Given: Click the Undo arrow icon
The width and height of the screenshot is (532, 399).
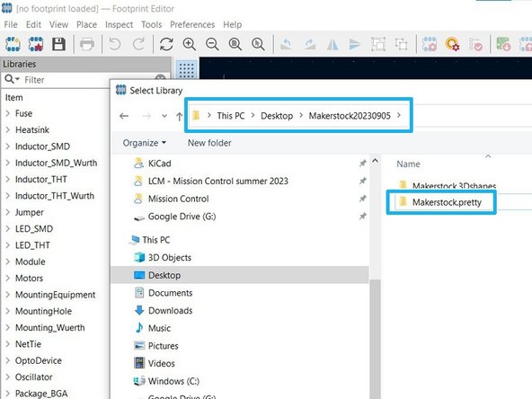Looking at the screenshot, I should coord(115,44).
